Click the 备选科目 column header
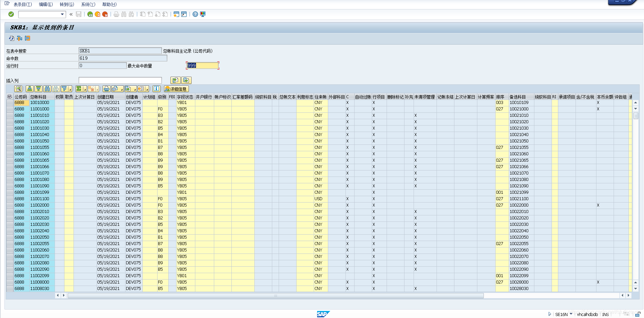Viewport: 644px width, 318px height. point(521,97)
